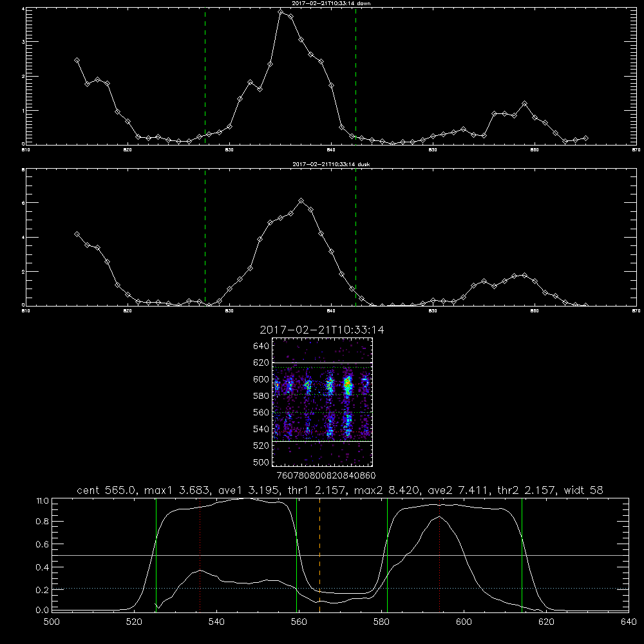This screenshot has height=644, width=644.
Task: Click the '500' y-axis label beside the spectral image
Action: pyautogui.click(x=261, y=462)
